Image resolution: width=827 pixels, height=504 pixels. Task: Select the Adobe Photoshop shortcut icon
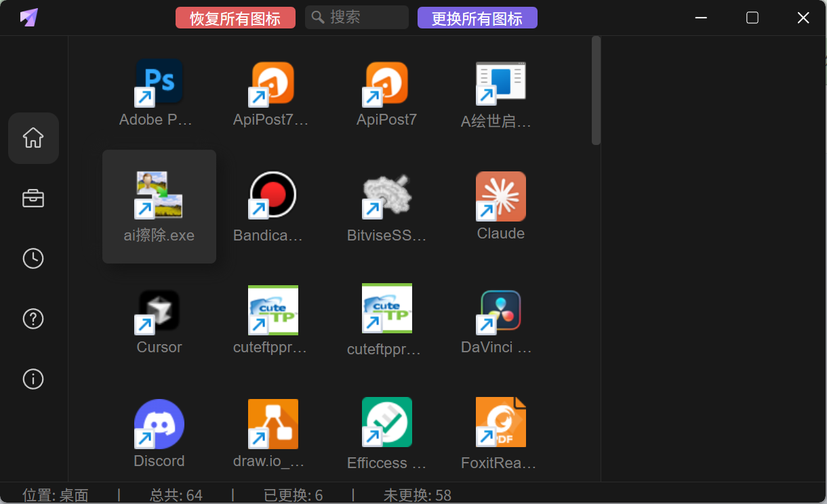159,81
